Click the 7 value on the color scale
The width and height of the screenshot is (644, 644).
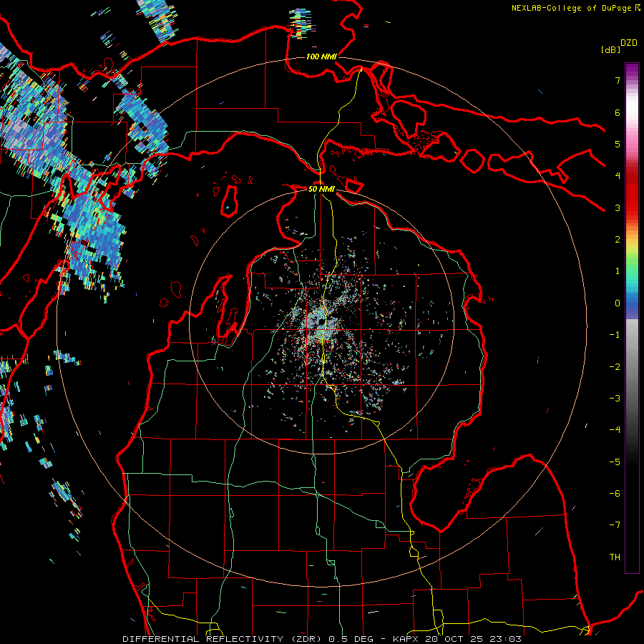[x=618, y=80]
